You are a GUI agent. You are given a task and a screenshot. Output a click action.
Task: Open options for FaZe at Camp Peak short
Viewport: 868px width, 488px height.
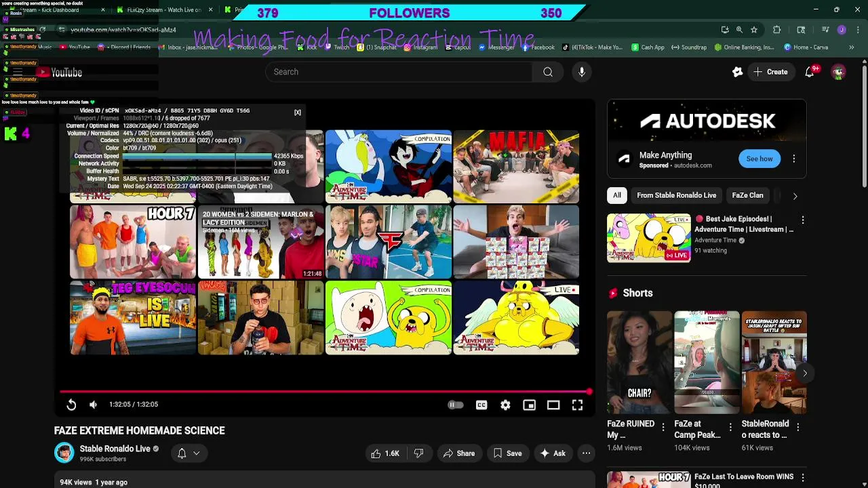click(730, 427)
